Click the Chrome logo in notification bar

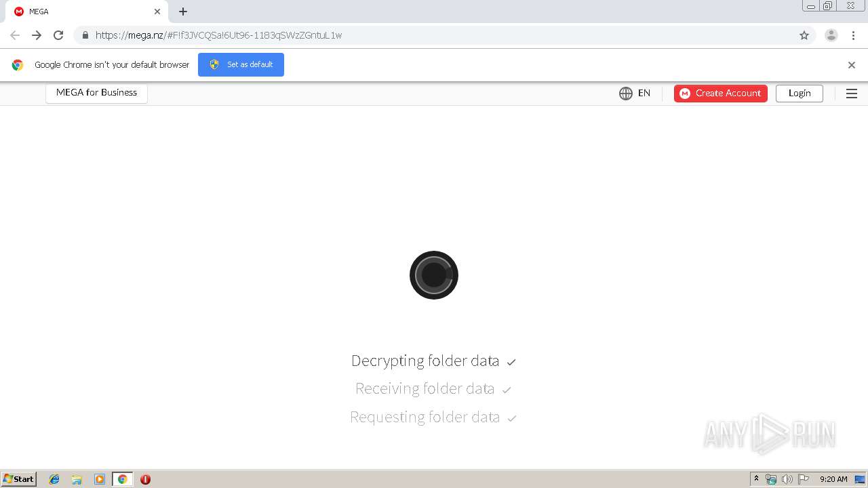coord(18,65)
